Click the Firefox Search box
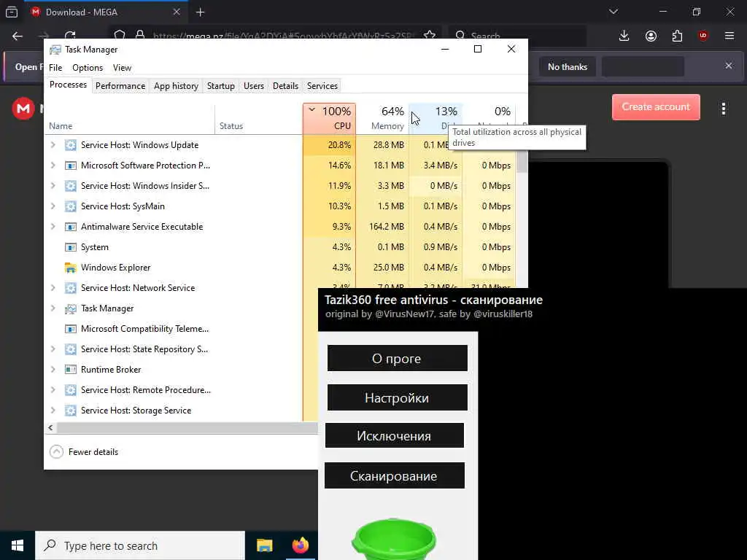 click(x=517, y=36)
